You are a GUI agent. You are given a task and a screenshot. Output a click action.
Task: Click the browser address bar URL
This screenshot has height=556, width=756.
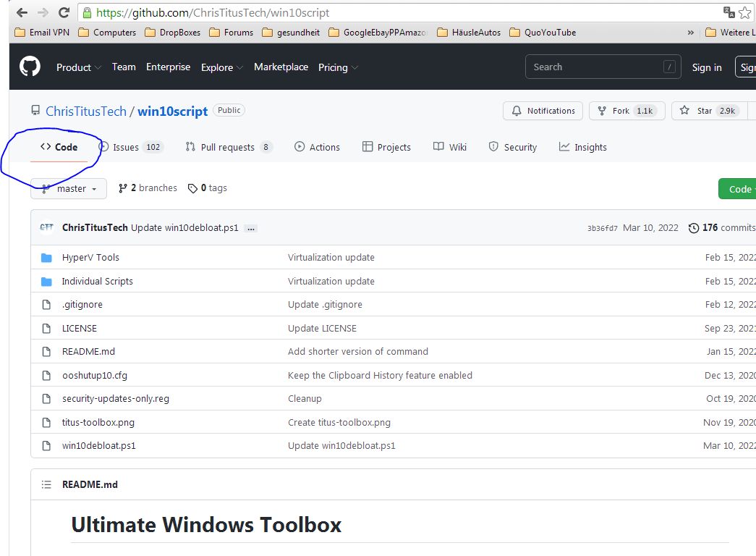point(213,12)
